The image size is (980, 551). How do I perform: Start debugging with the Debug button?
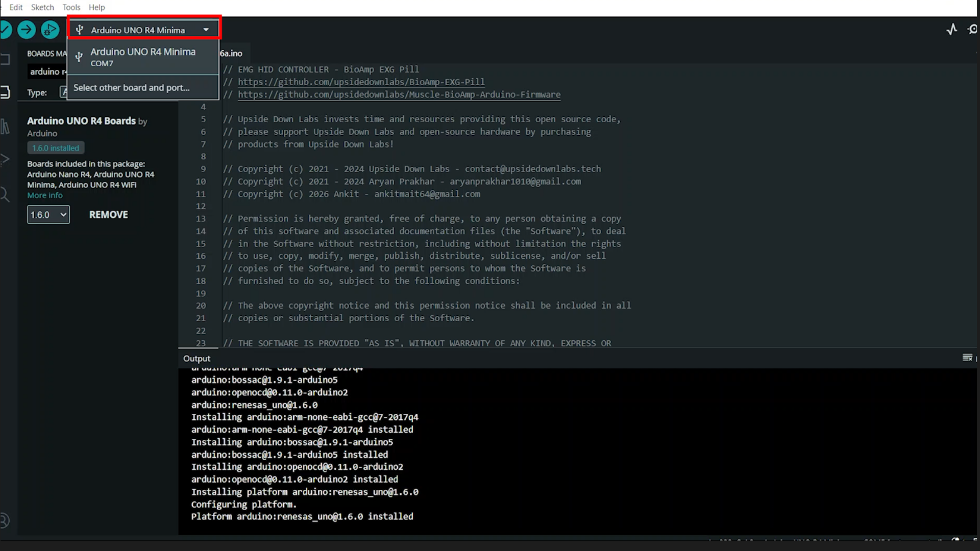(50, 30)
